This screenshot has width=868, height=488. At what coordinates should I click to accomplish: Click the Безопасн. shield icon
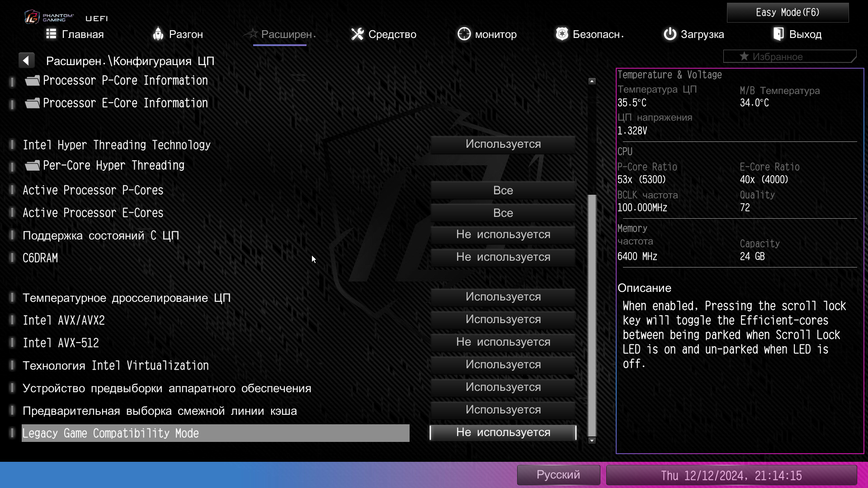click(561, 34)
